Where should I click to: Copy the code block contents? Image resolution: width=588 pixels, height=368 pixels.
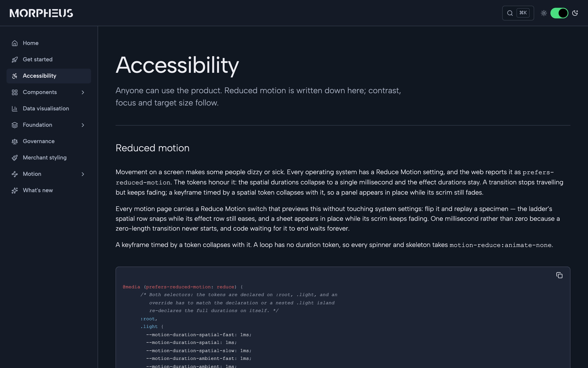point(559,275)
